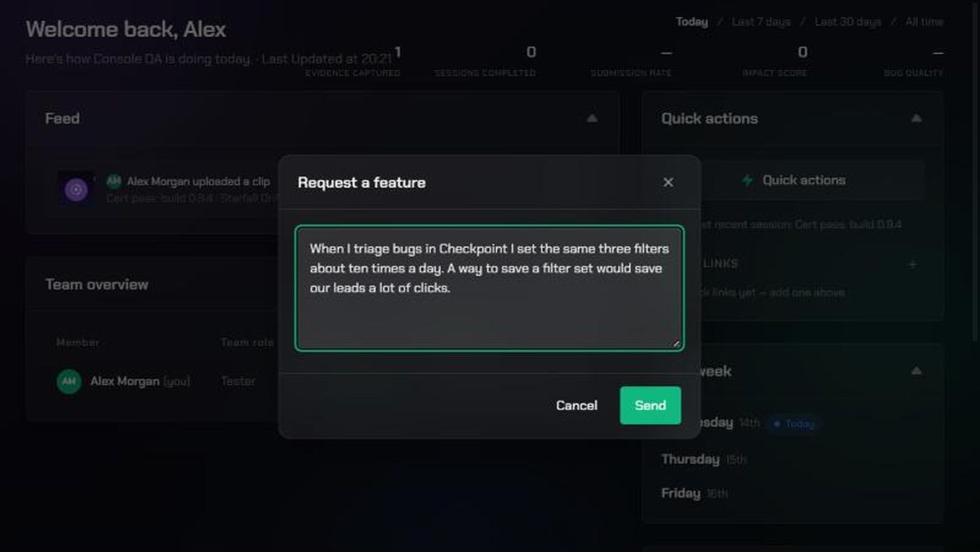The height and width of the screenshot is (552, 980).
Task: Grab the text area resize handle
Action: pyautogui.click(x=676, y=343)
